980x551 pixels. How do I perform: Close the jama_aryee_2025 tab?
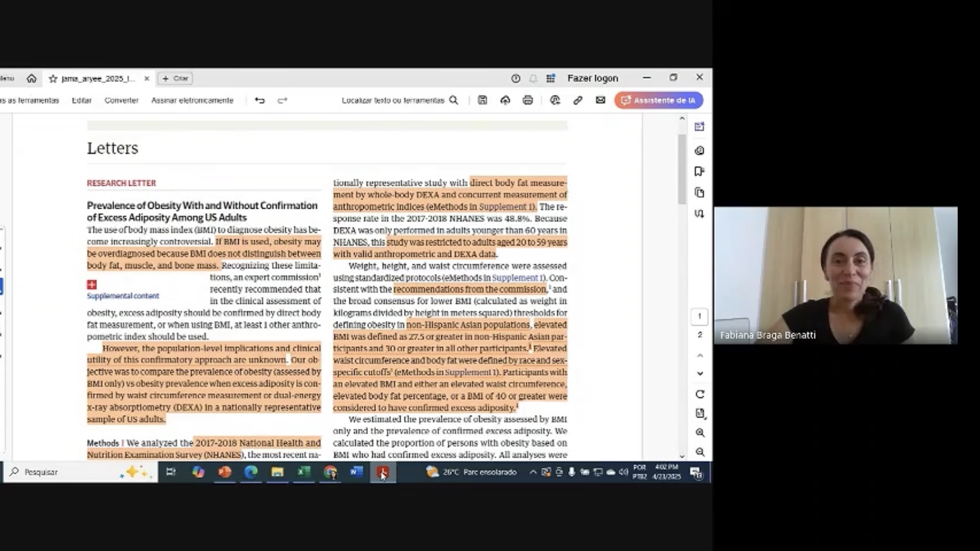click(x=146, y=79)
